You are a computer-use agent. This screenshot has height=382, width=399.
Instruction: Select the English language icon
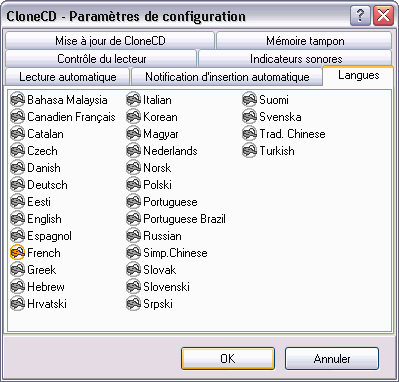pos(18,219)
